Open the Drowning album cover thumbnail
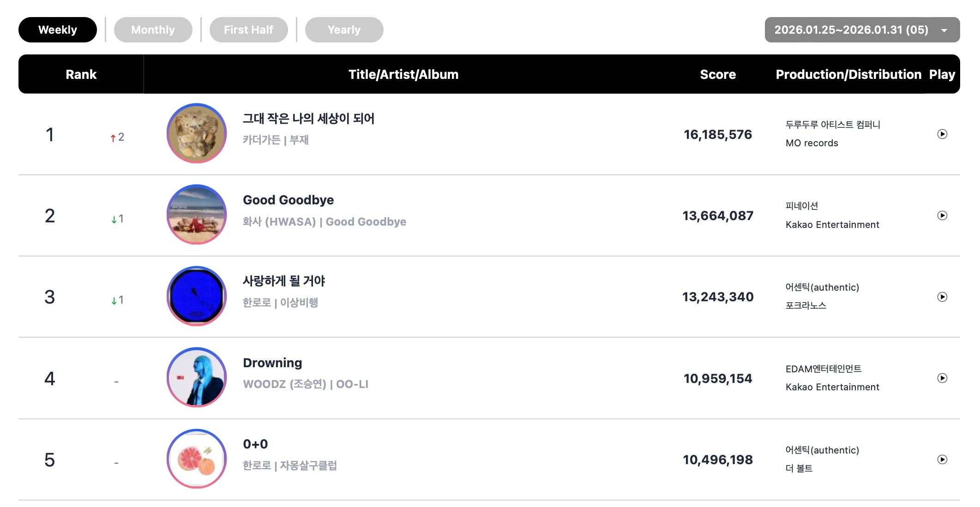980x507 pixels. (197, 377)
